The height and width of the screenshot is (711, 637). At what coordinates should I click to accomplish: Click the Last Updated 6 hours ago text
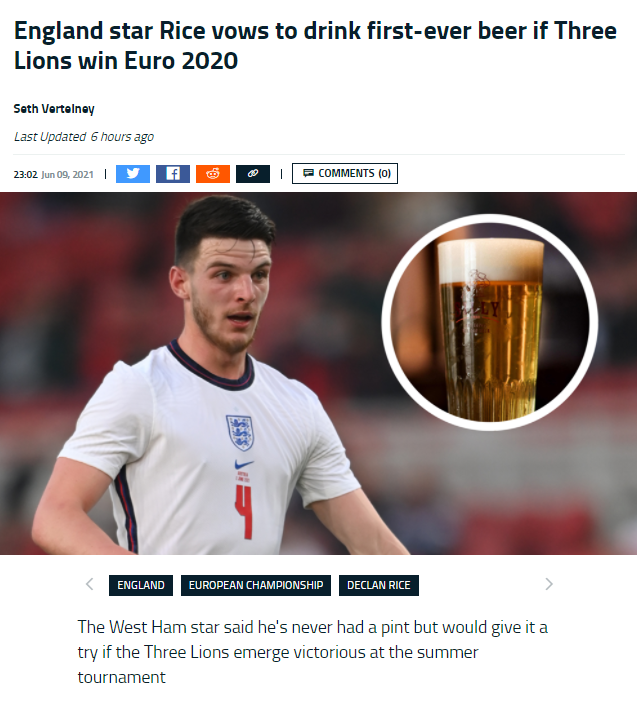point(84,136)
